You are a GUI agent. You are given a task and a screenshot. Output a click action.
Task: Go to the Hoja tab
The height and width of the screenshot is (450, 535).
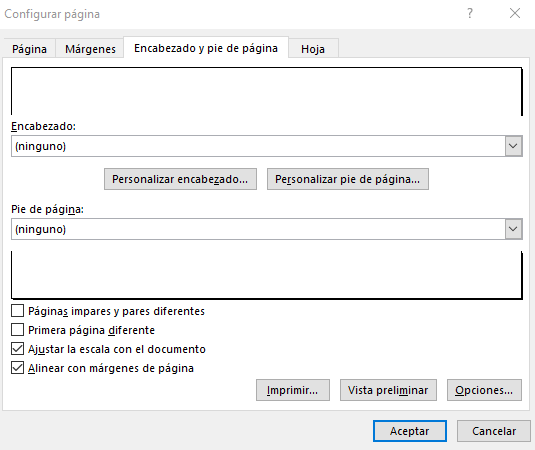(313, 49)
